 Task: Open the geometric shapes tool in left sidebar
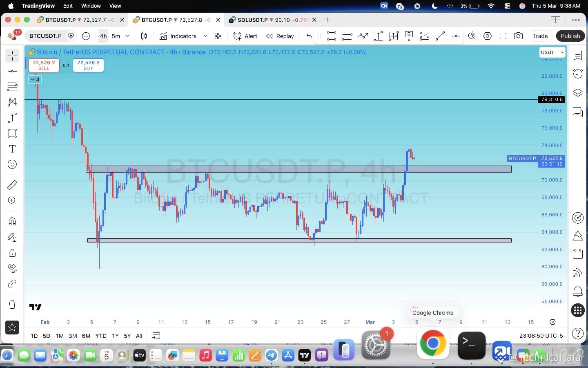point(12,133)
